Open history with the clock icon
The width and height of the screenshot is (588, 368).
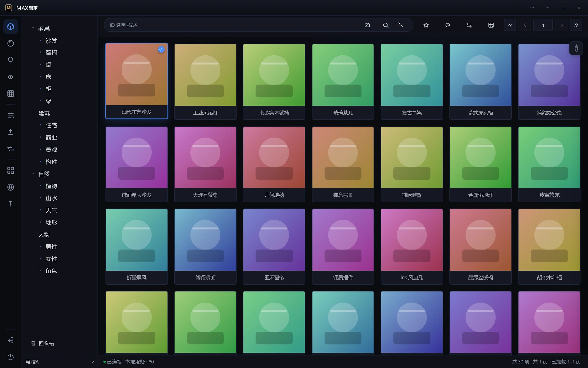[x=448, y=25]
